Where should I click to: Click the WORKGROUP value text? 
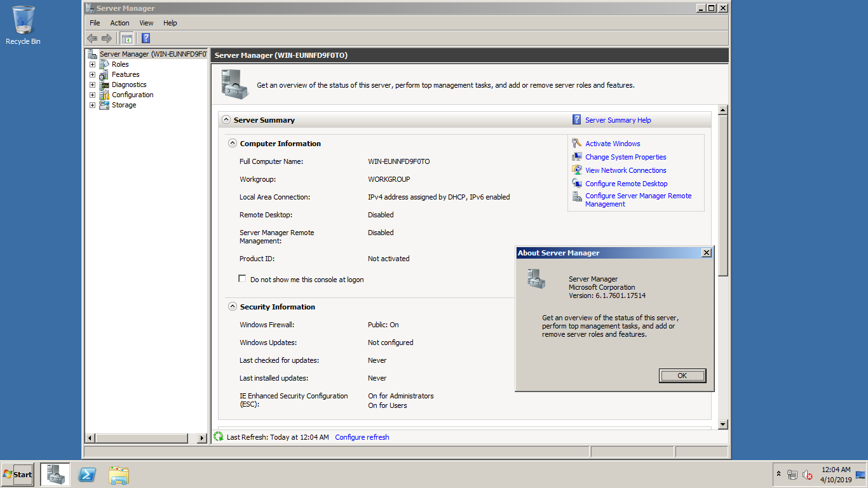[x=389, y=179]
